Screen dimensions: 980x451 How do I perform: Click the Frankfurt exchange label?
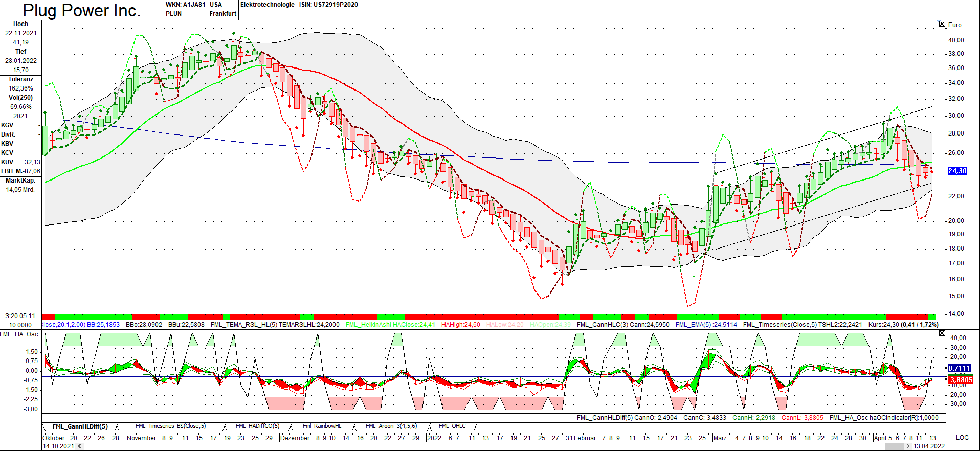click(223, 14)
